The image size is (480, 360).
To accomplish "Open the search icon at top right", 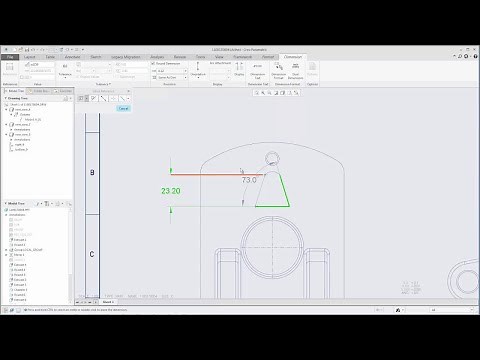I will click(x=460, y=57).
